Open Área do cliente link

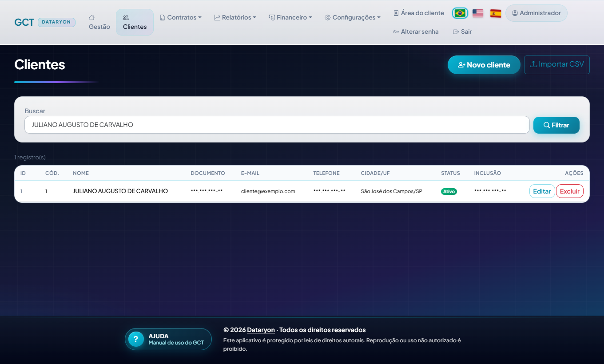tap(419, 13)
